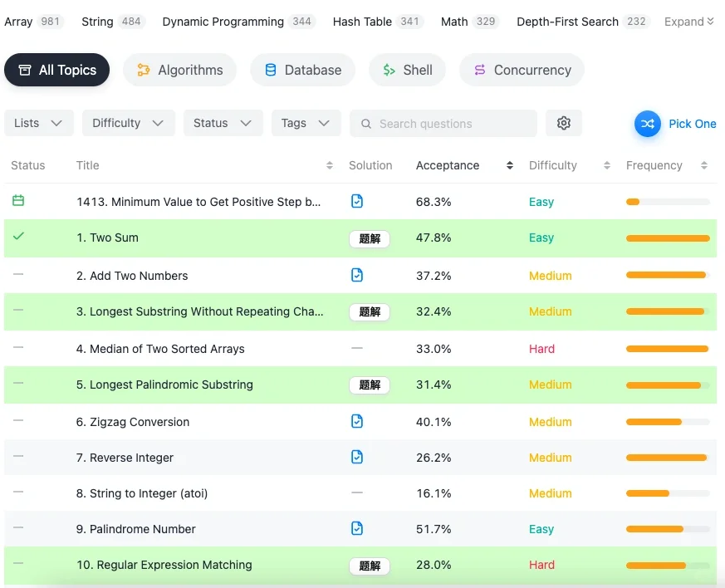Open solution icon for 1413 Minimum Value problem
The width and height of the screenshot is (725, 588).
click(357, 201)
